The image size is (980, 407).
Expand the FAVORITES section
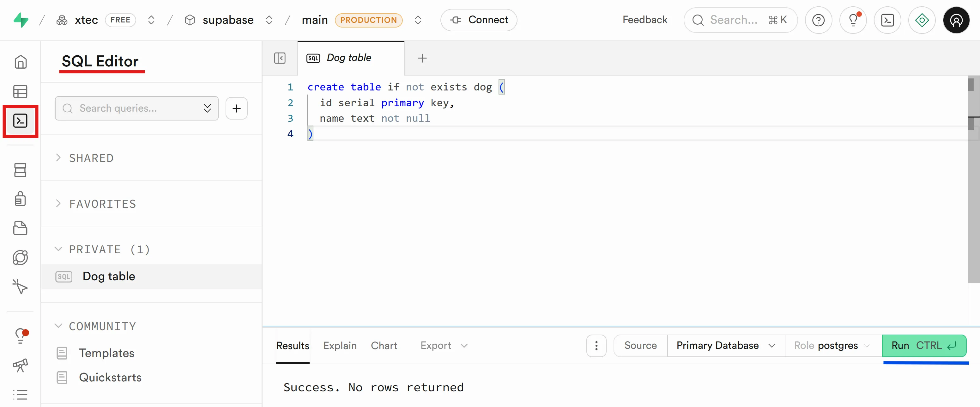click(102, 204)
